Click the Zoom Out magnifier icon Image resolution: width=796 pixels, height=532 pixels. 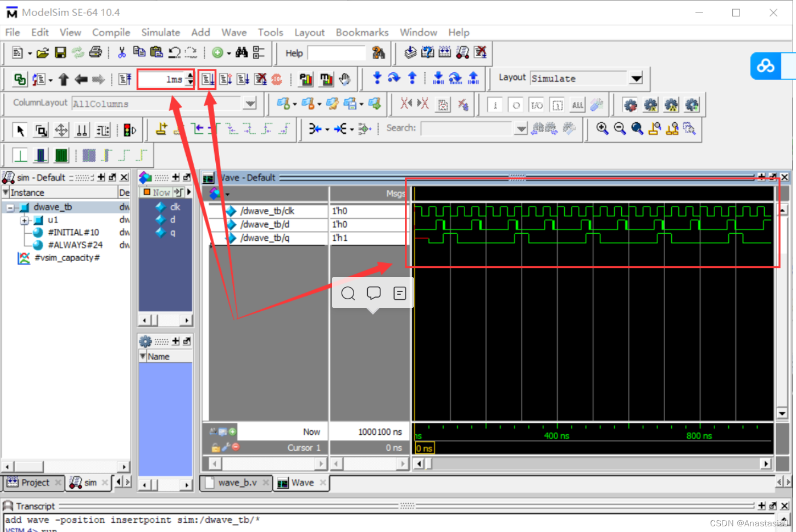click(x=620, y=129)
